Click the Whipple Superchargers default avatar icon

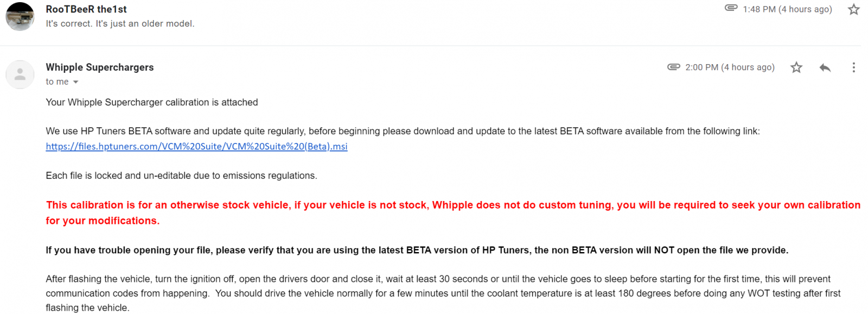pyautogui.click(x=20, y=74)
